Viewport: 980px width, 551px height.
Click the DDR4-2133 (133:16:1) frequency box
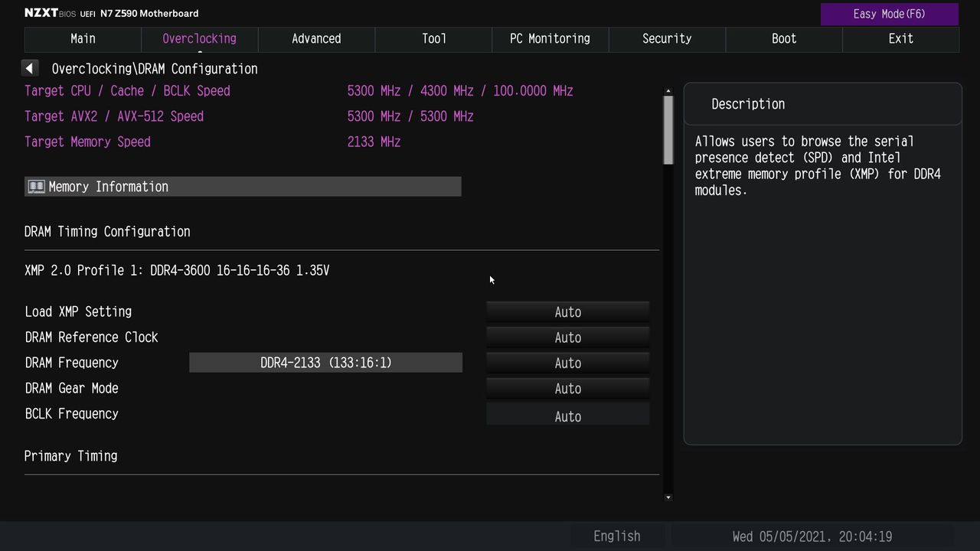pos(326,363)
